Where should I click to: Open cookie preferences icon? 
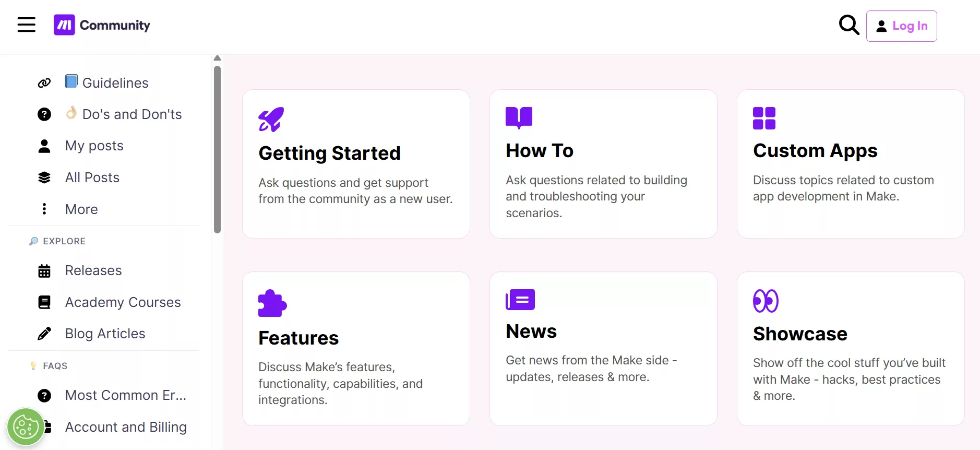point(25,427)
